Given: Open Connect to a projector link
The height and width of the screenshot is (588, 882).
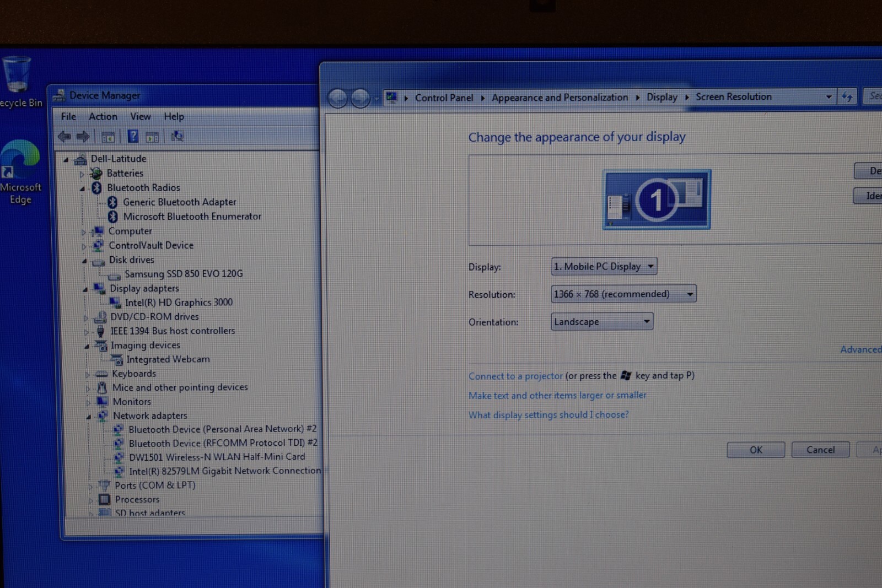Looking at the screenshot, I should coord(515,376).
